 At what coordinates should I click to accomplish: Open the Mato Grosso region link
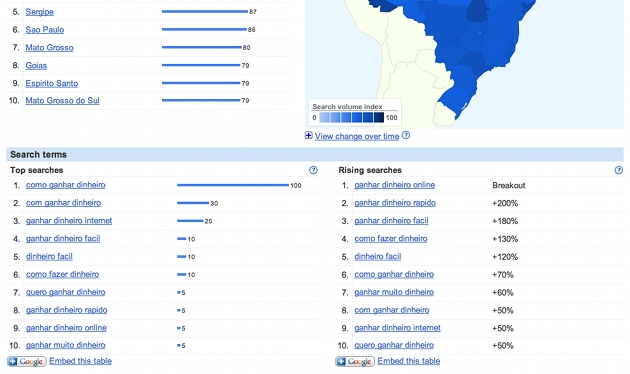pyautogui.click(x=49, y=47)
